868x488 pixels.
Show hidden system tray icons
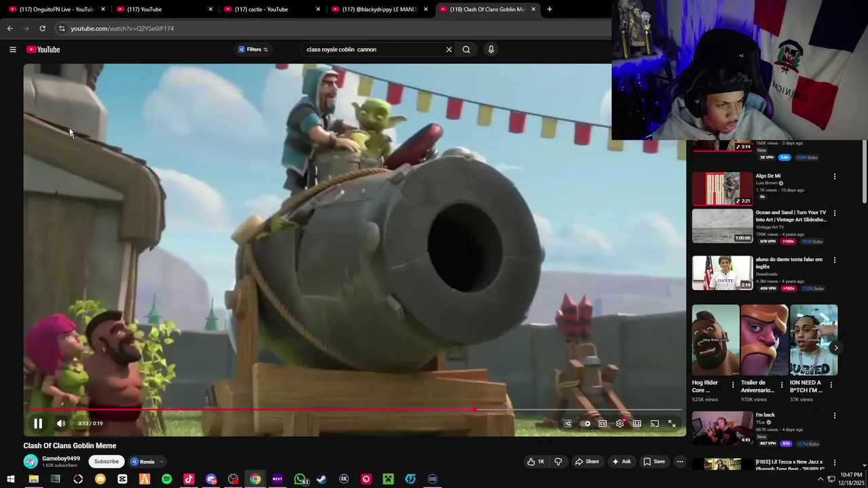point(820,479)
